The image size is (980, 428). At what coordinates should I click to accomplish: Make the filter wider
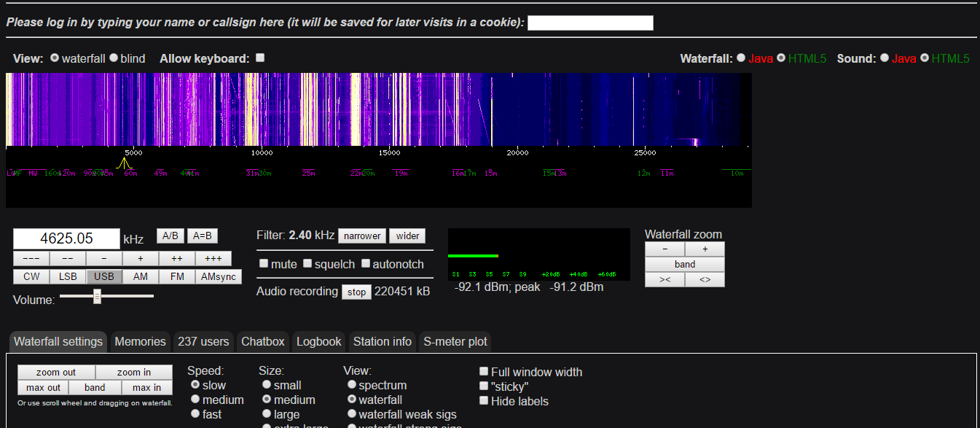pyautogui.click(x=407, y=236)
